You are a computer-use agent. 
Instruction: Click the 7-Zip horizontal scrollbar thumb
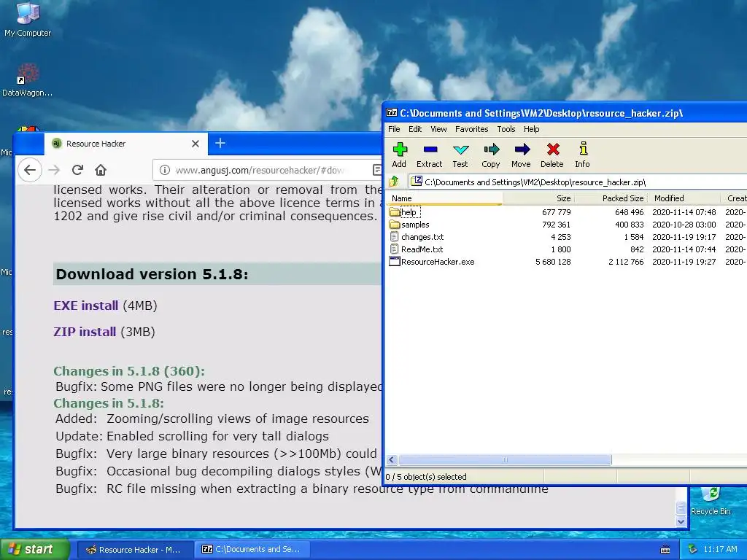pyautogui.click(x=505, y=459)
